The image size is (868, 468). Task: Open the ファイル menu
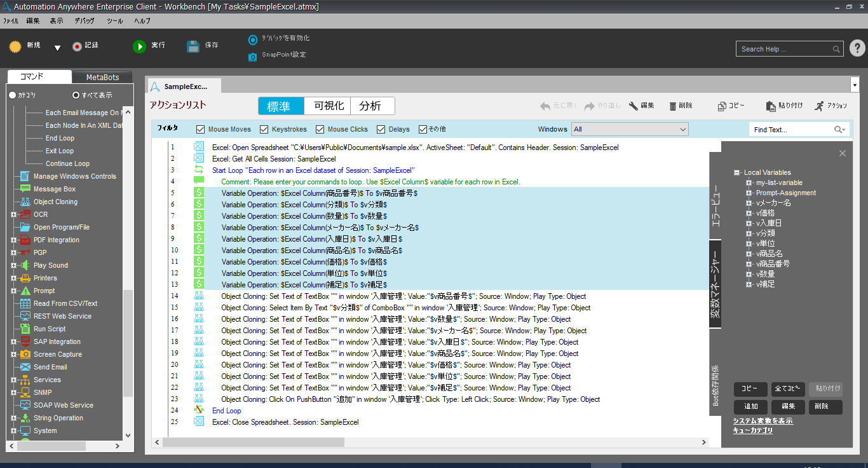click(11, 20)
